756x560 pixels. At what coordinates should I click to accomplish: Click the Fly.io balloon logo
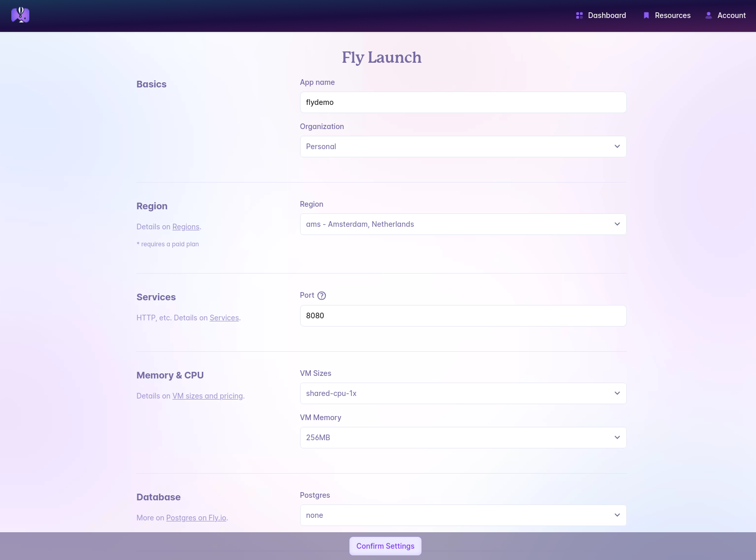(x=21, y=15)
